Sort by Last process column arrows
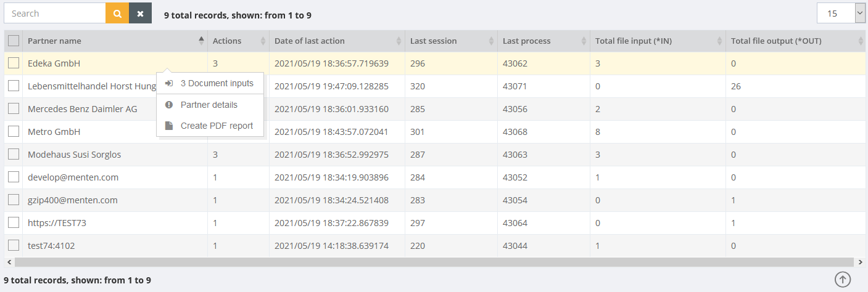 pos(584,41)
